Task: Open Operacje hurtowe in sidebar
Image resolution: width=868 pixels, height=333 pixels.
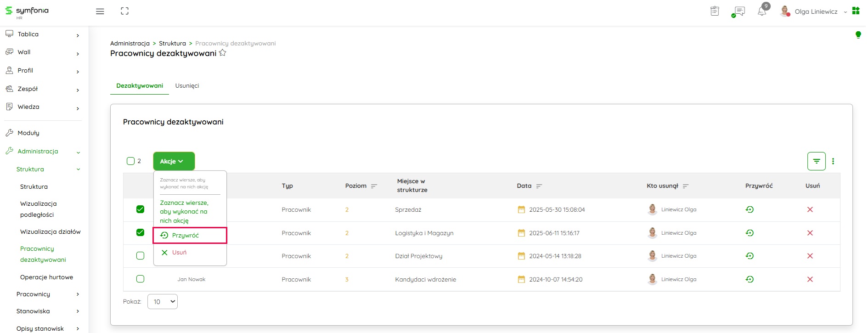Action: point(46,277)
